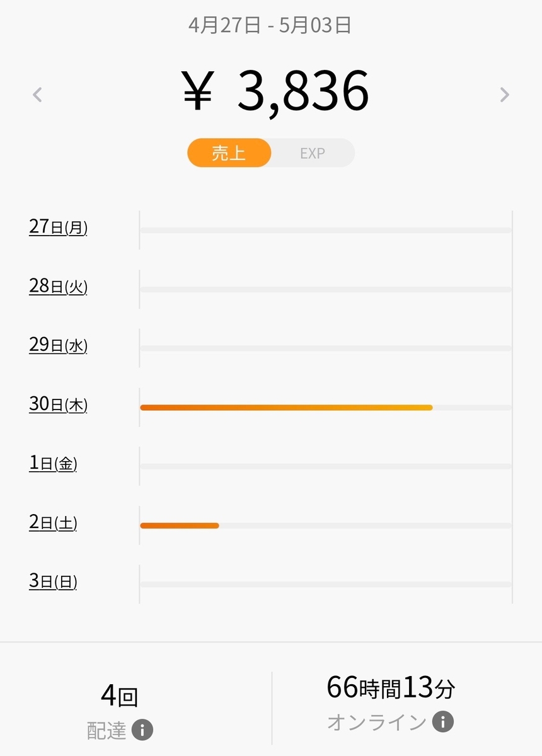
Task: Switch the toggle to 売上
Action: (x=229, y=153)
